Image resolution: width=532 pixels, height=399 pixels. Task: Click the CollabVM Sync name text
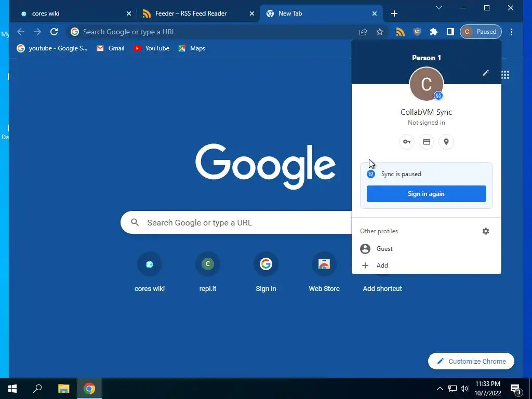[x=426, y=112]
